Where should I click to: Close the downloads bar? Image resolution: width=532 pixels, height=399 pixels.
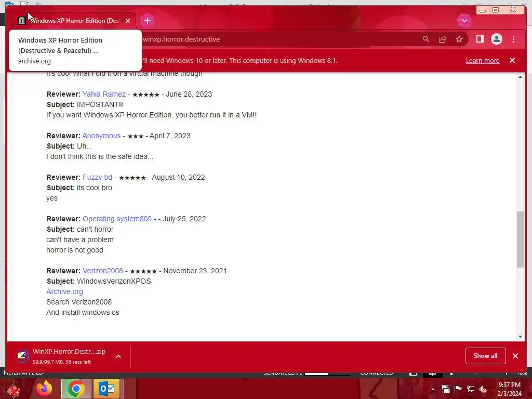515,356
